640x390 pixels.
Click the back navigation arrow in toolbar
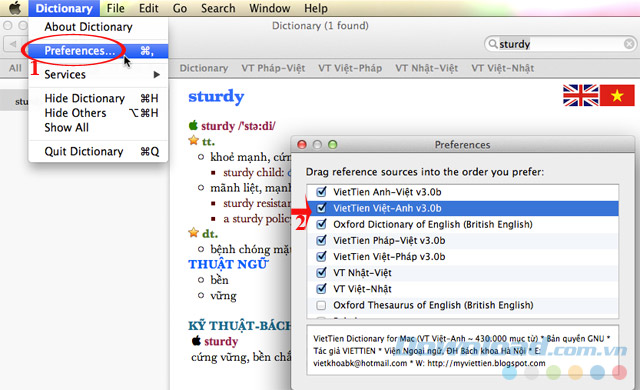point(13,44)
